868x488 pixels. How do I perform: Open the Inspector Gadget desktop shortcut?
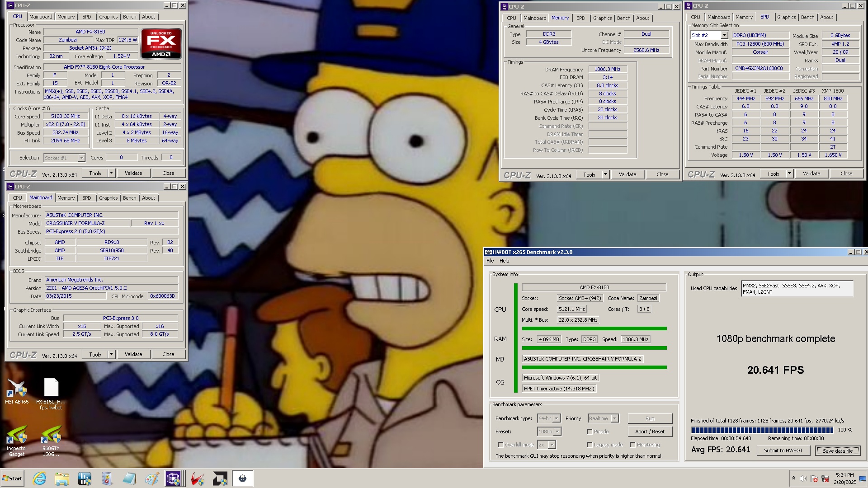pyautogui.click(x=17, y=441)
